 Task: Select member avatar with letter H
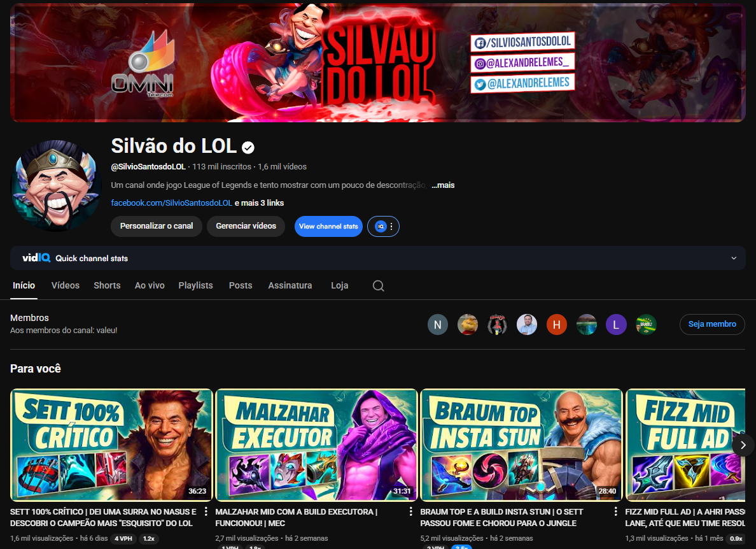(x=556, y=325)
